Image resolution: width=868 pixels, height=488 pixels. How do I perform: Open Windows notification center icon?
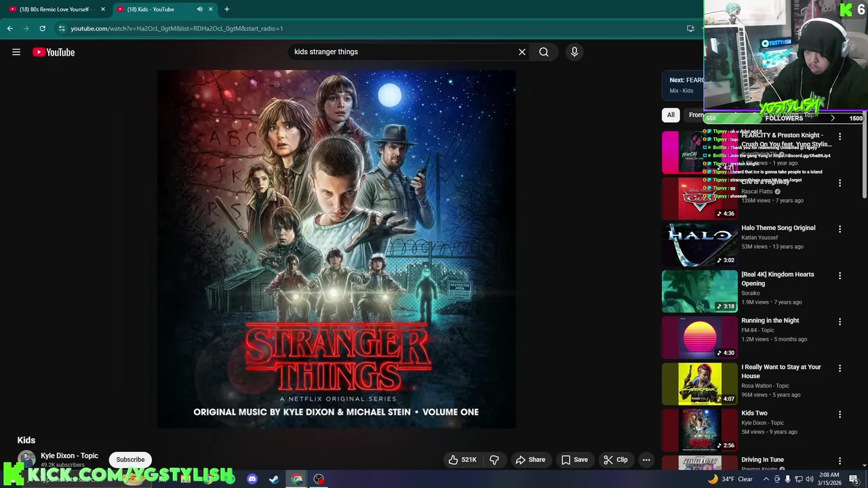(854, 479)
